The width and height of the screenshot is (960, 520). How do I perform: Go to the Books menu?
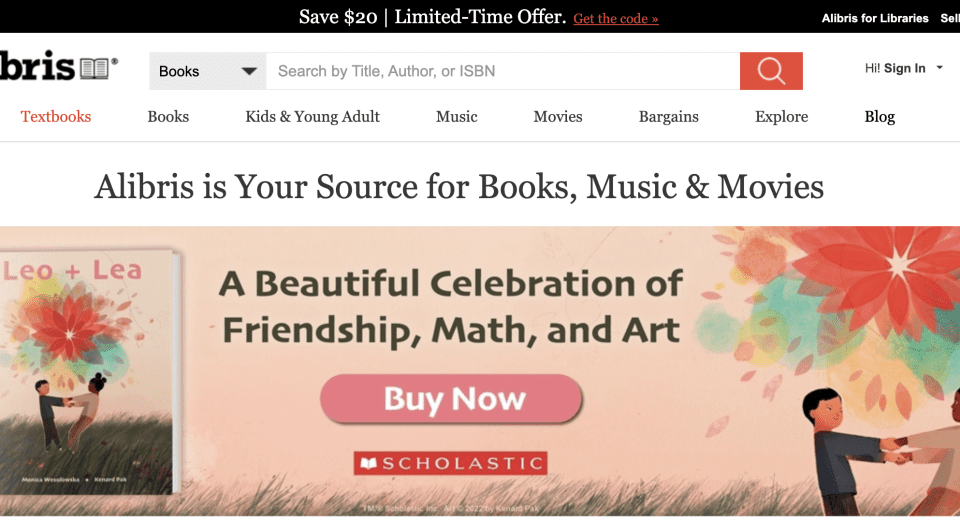point(168,117)
